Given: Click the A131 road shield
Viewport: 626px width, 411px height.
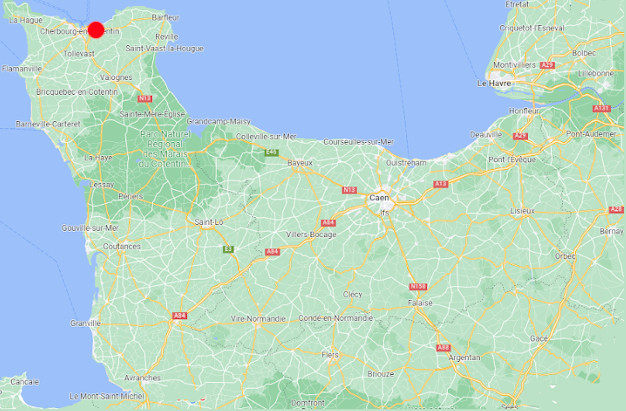Looking at the screenshot, I should (x=602, y=109).
